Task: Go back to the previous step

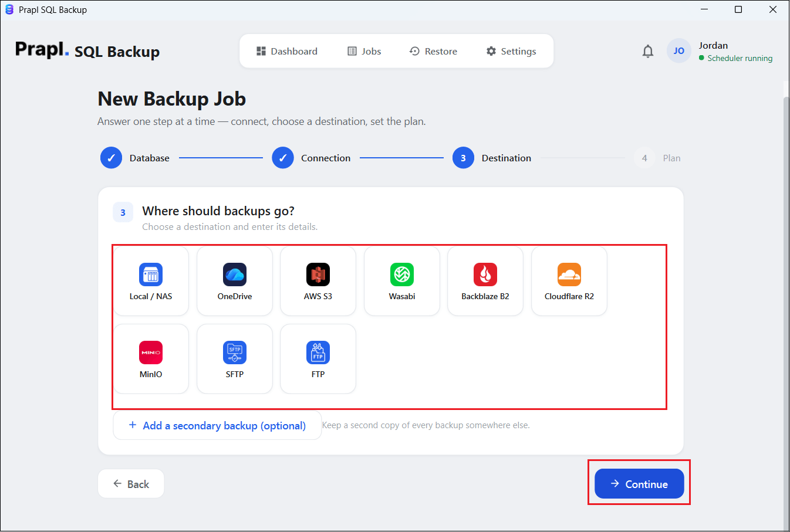Action: 131,484
